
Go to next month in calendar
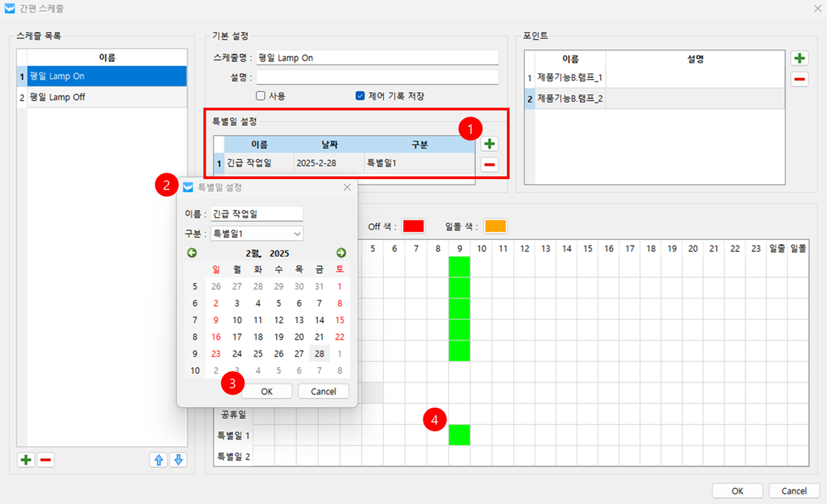tap(341, 253)
